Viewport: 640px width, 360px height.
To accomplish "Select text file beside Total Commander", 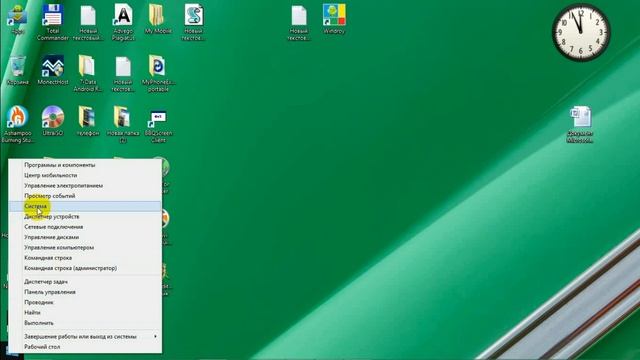I will tap(88, 22).
